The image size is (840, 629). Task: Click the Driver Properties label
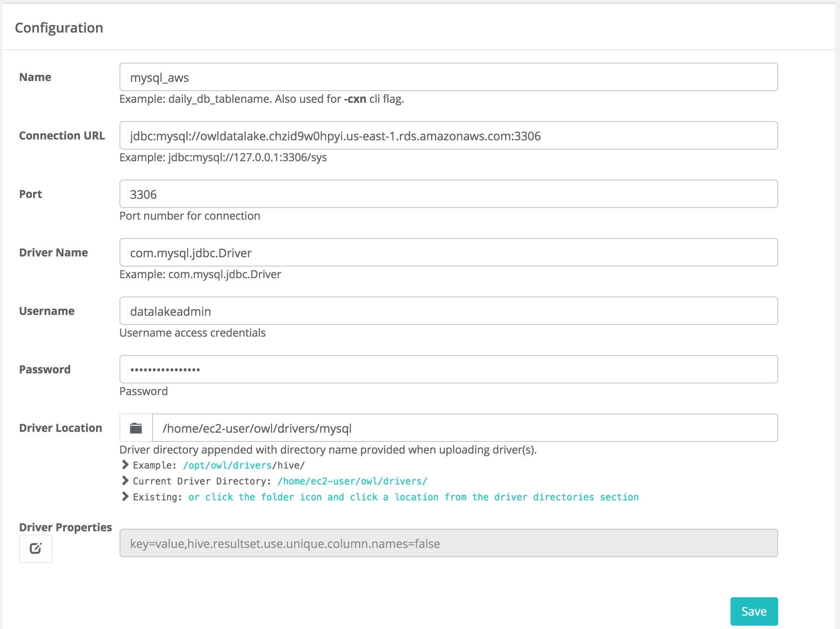[66, 527]
